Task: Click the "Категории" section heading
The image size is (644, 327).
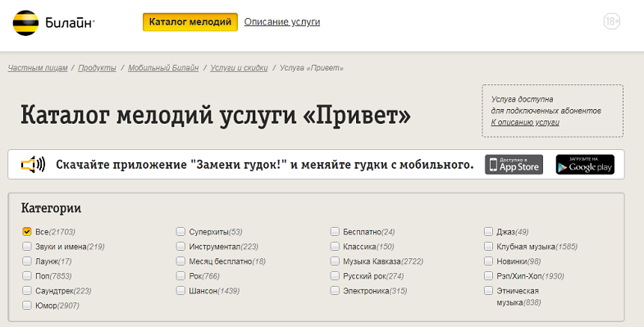Action: tap(51, 208)
